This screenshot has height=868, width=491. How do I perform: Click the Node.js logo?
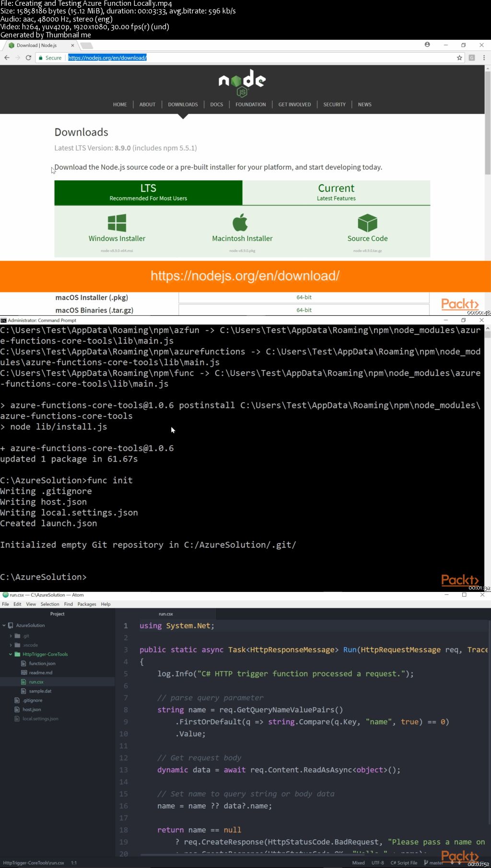click(242, 84)
